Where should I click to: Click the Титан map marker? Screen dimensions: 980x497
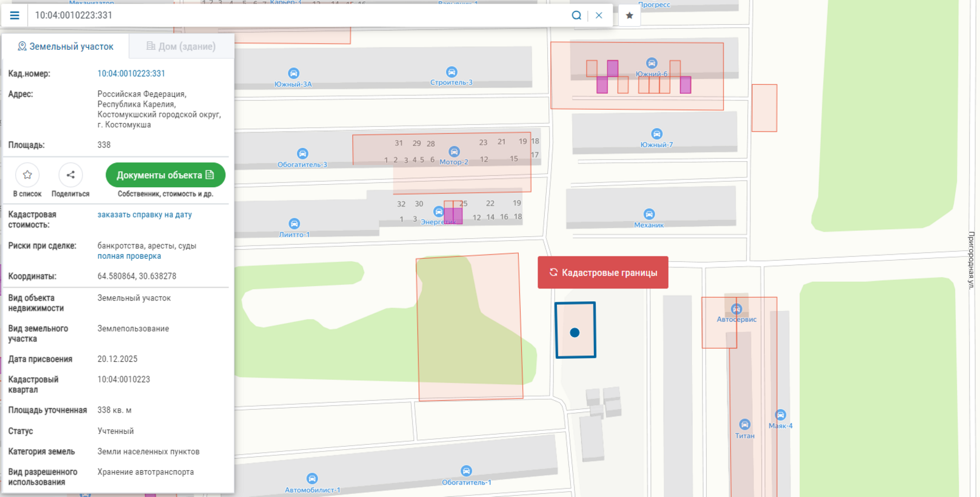coord(744,425)
